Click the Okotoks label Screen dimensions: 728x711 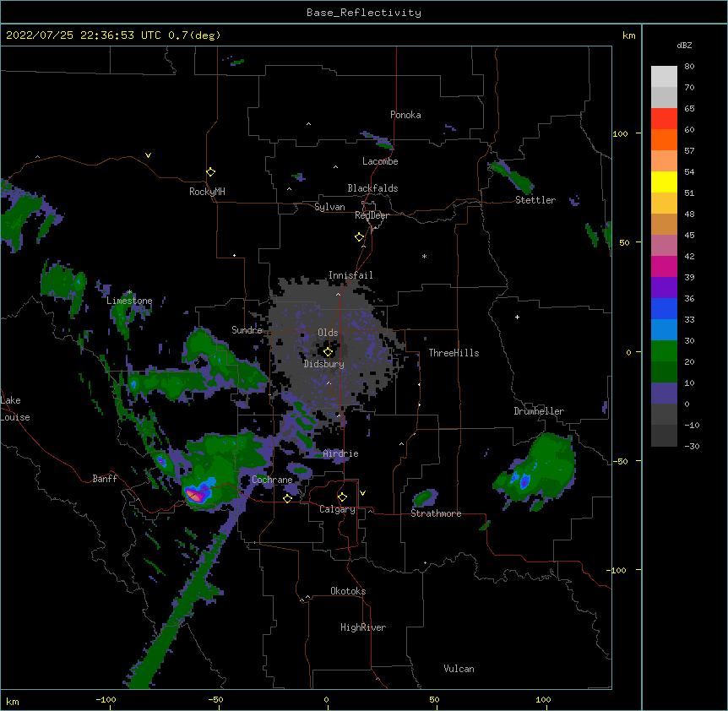(348, 591)
